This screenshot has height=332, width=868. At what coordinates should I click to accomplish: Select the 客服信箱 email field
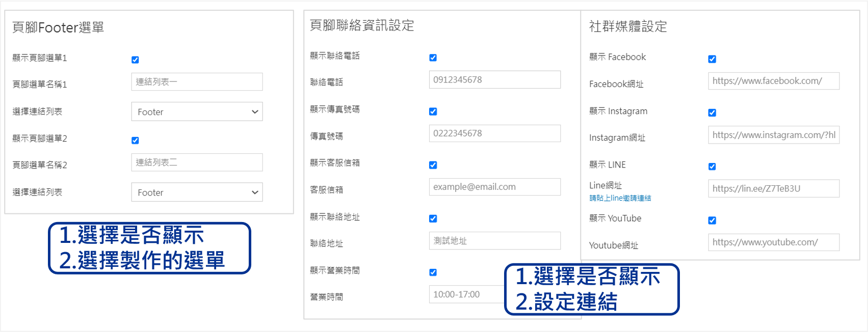(494, 187)
